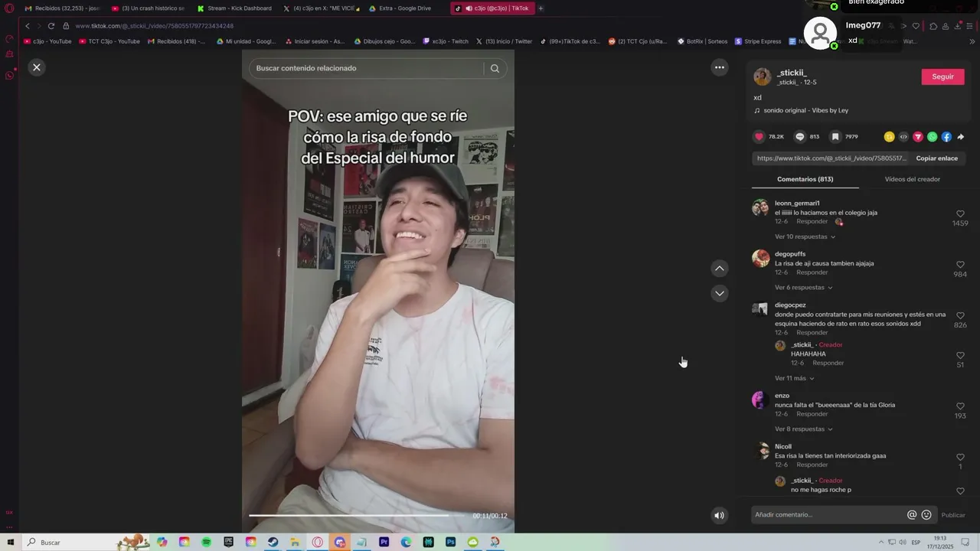Like degopuffs' comment with 984 likes
The height and width of the screenshot is (551, 980).
click(x=960, y=265)
